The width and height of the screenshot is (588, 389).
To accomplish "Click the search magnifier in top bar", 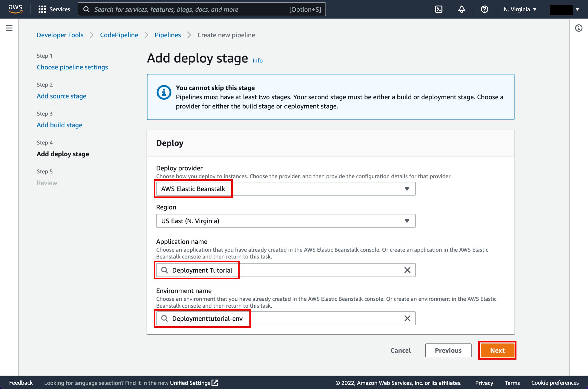I will (86, 9).
